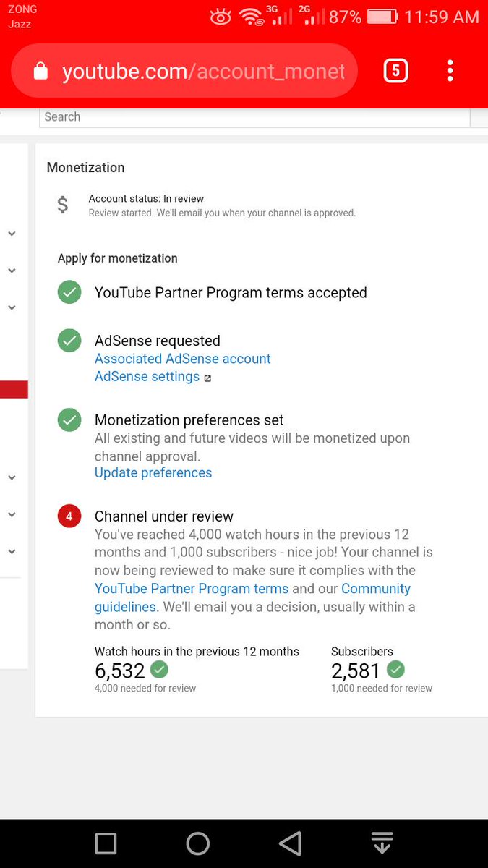Tap 'YouTube Partner Program terms accepted' text

tap(231, 293)
